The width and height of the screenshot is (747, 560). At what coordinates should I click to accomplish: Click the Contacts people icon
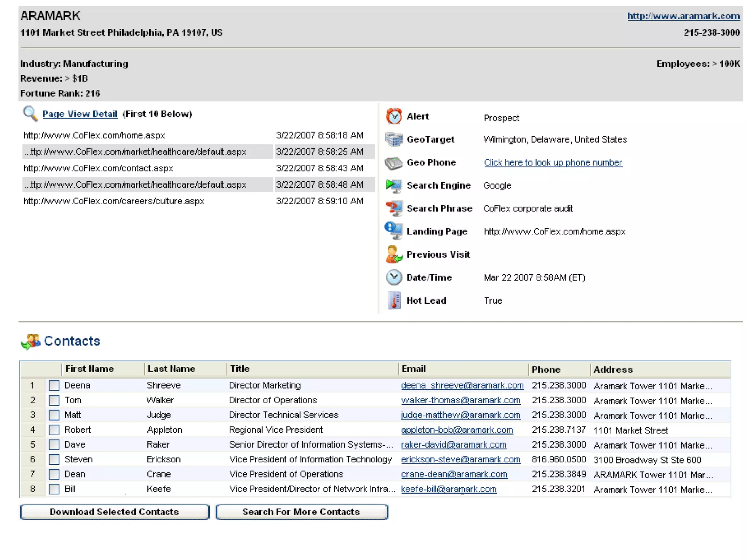point(30,342)
